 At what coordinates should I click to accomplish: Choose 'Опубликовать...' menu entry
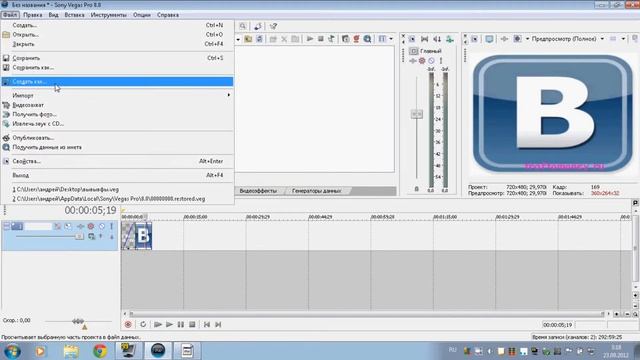(117, 138)
